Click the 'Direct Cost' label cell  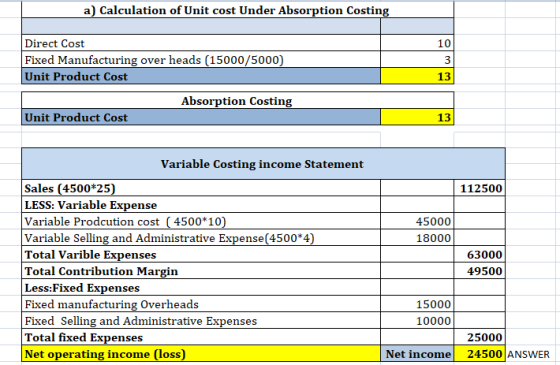[x=201, y=43]
